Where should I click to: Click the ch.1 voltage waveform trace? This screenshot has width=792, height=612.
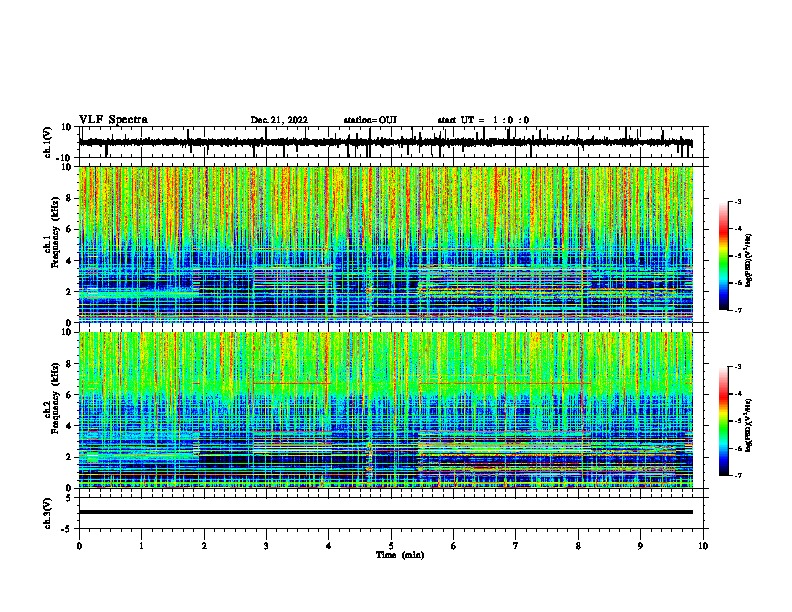coord(386,143)
